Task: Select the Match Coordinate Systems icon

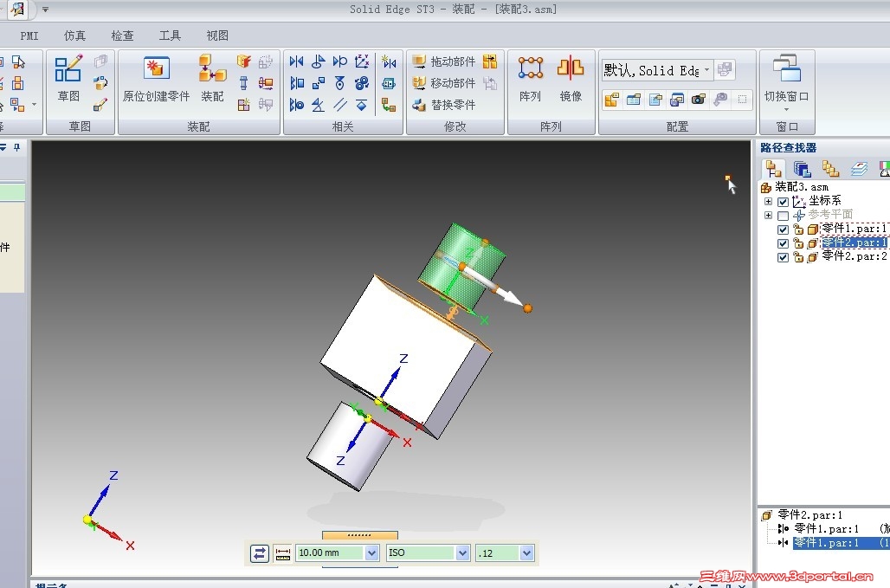Action: coord(362,61)
